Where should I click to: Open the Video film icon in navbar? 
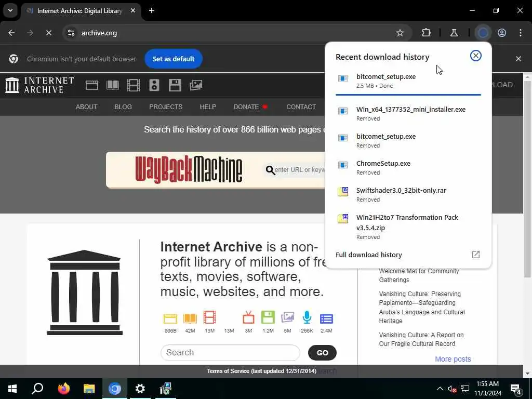click(134, 85)
